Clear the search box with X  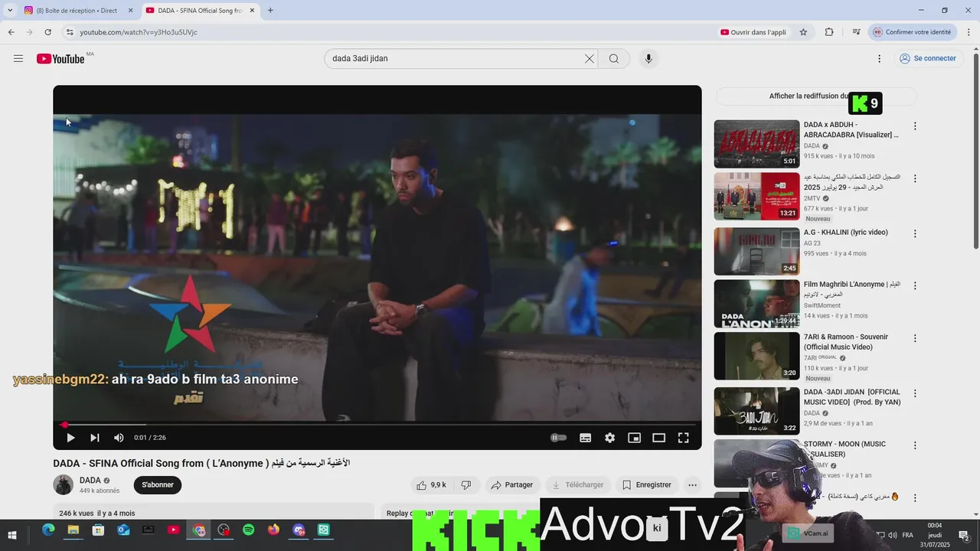coord(590,59)
